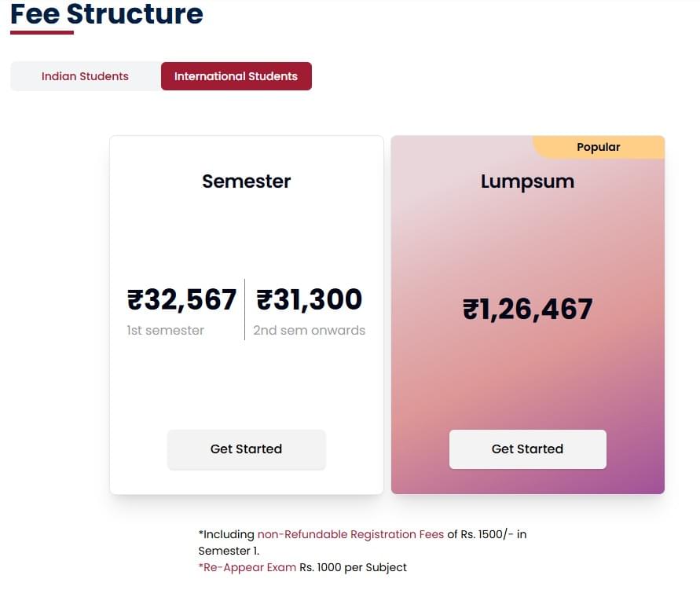Click the Semester card heading
The image size is (700, 612).
[x=246, y=181]
